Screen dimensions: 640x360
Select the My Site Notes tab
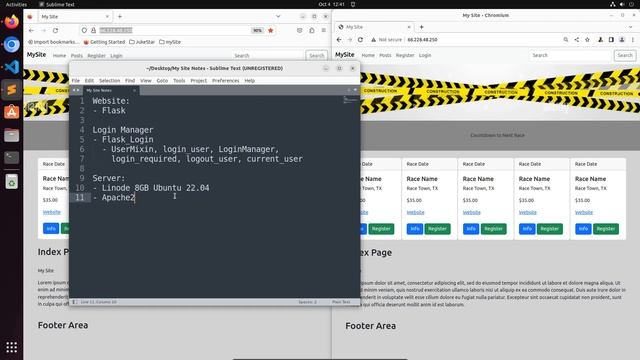tap(110, 90)
